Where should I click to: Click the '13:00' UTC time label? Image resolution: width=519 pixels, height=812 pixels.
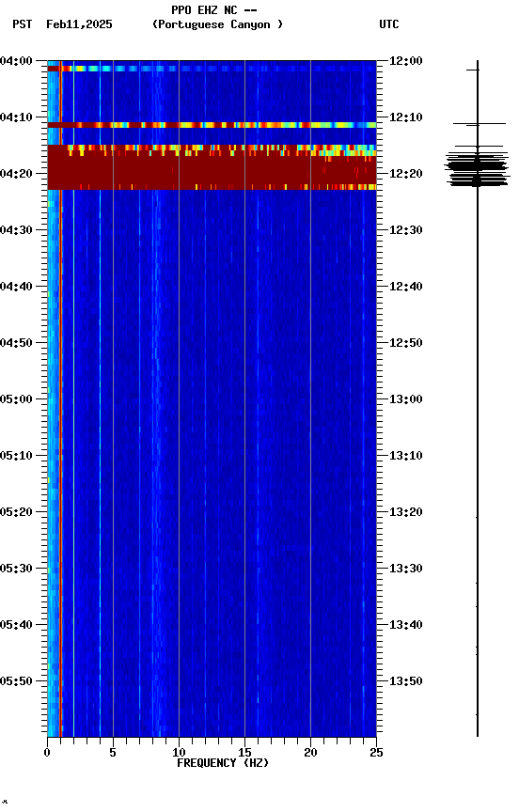coord(406,399)
